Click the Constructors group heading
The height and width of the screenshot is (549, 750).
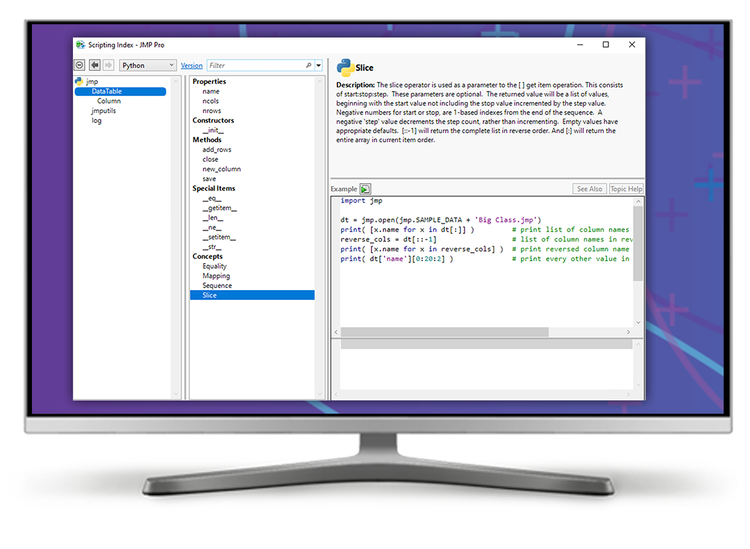click(x=213, y=120)
